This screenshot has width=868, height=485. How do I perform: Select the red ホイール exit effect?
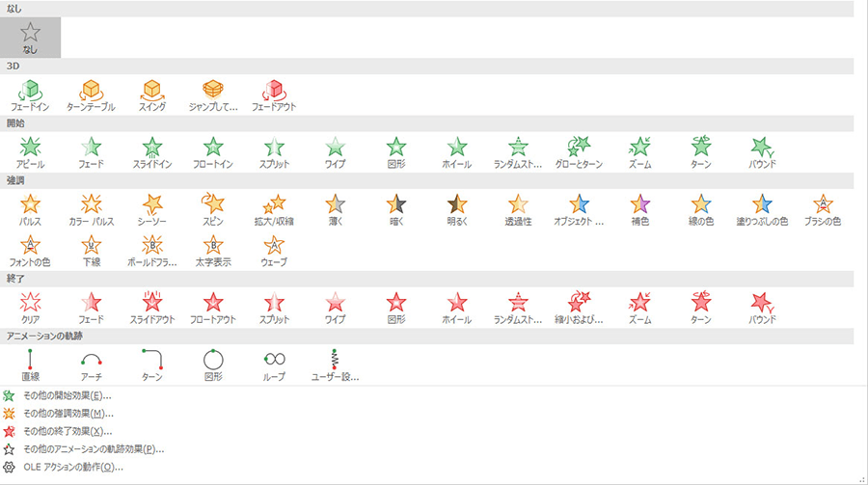[x=457, y=308]
